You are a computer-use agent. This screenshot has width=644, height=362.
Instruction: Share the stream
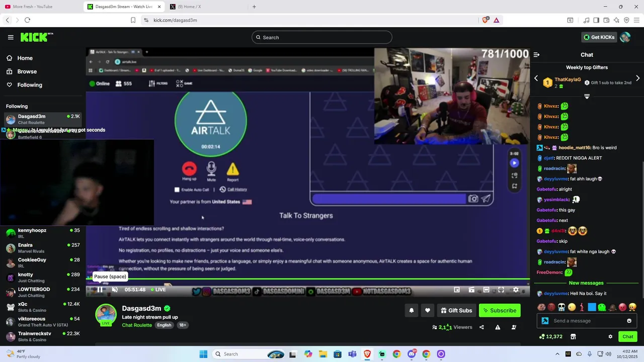click(x=481, y=327)
